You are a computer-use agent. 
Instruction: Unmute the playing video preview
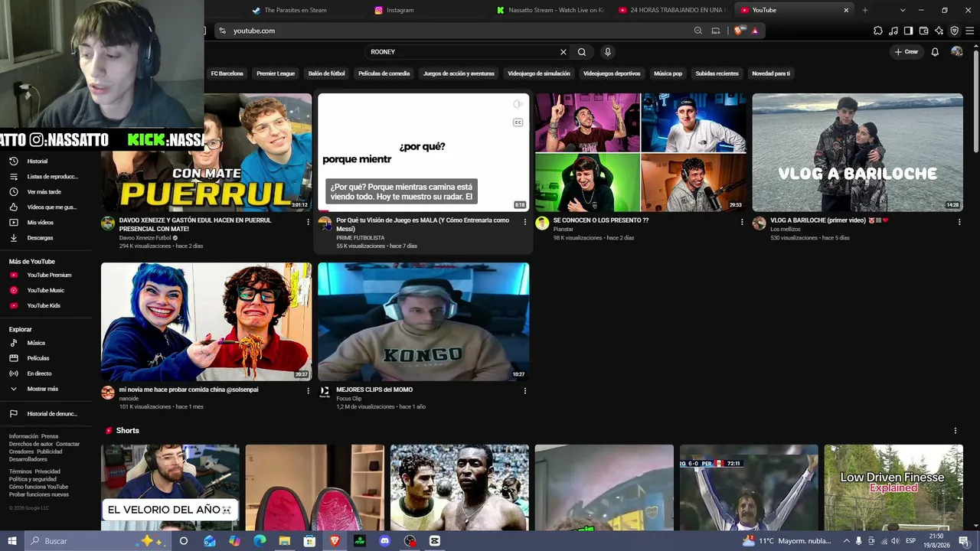(518, 104)
